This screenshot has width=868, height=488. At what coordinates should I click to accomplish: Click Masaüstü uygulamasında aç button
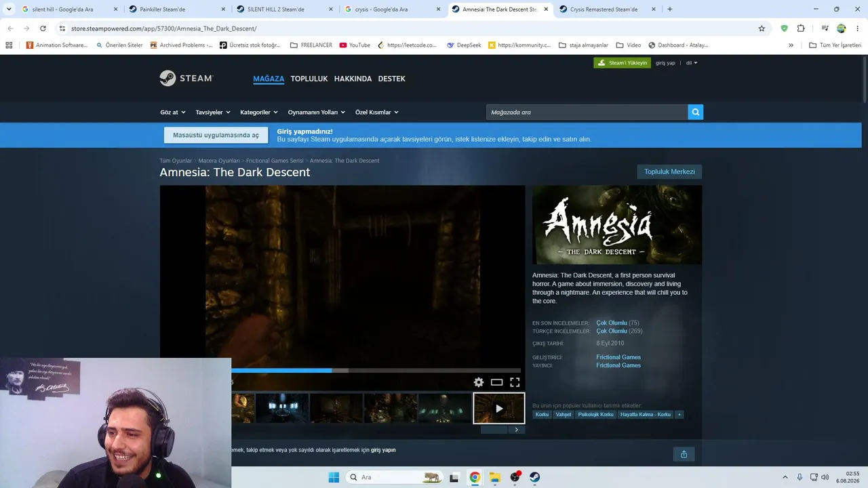pos(216,135)
